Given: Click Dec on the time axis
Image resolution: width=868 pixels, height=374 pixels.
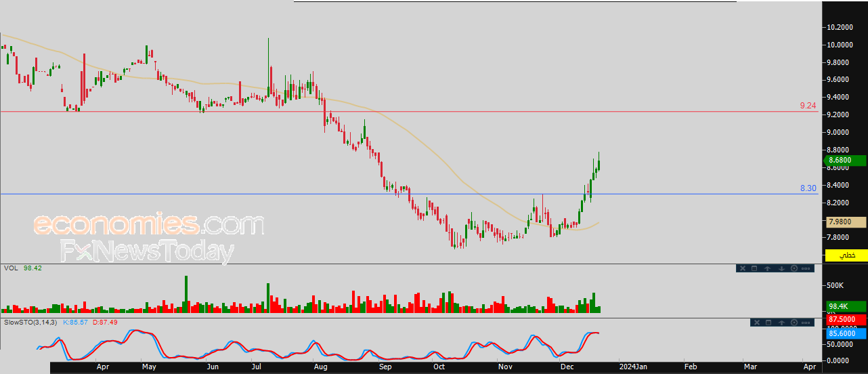Looking at the screenshot, I should [x=566, y=367].
